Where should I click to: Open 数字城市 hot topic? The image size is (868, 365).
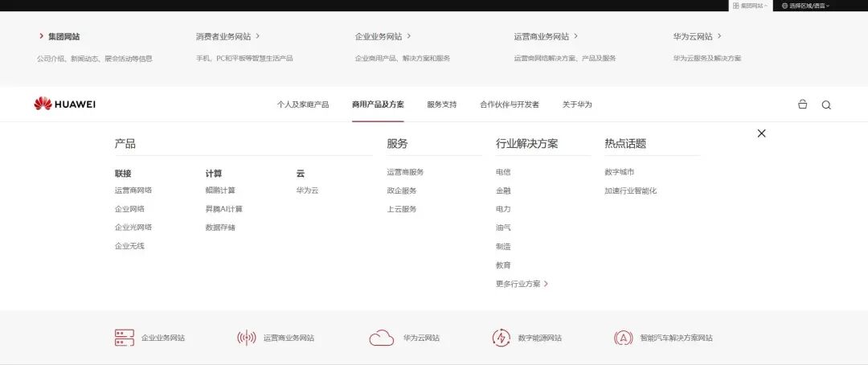(x=620, y=172)
